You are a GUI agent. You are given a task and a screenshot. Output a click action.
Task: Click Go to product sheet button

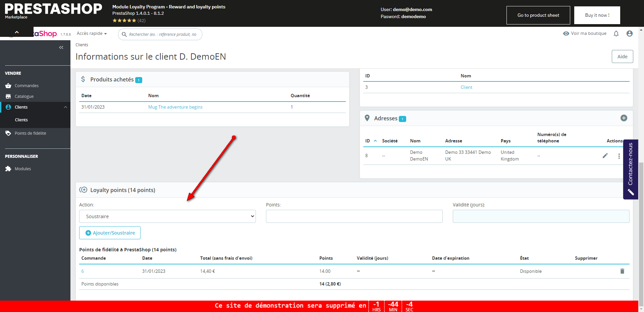[x=538, y=15]
